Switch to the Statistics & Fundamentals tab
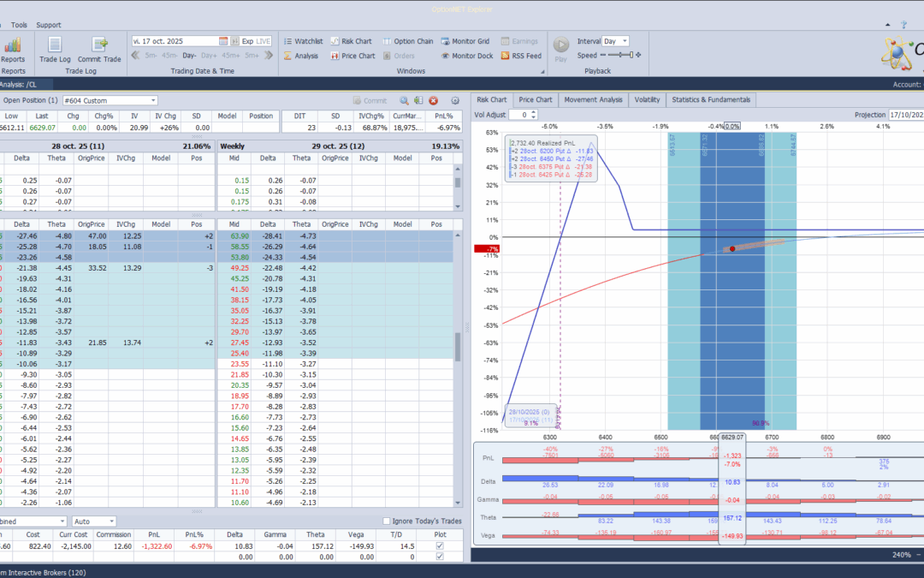Screen dimensions: 924x578 pos(711,99)
